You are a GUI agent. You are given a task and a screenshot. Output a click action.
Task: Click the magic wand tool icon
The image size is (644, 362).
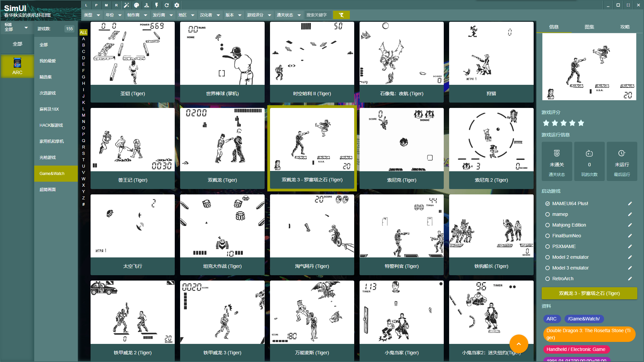(126, 5)
